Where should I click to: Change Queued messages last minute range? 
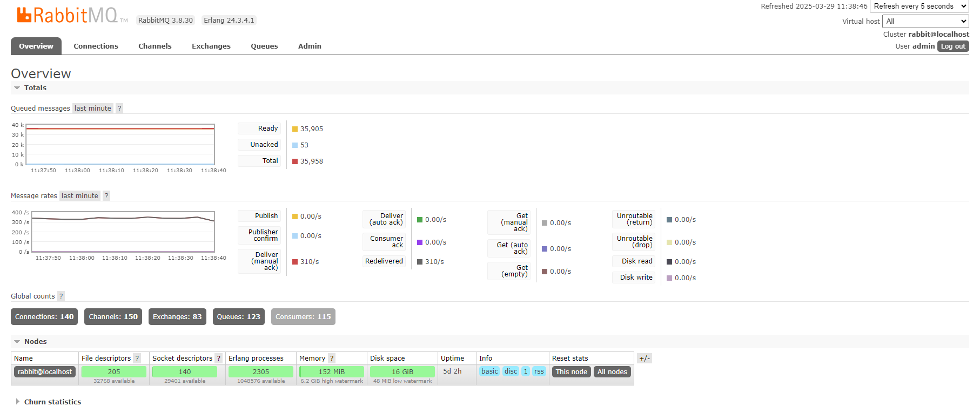pyautogui.click(x=93, y=108)
